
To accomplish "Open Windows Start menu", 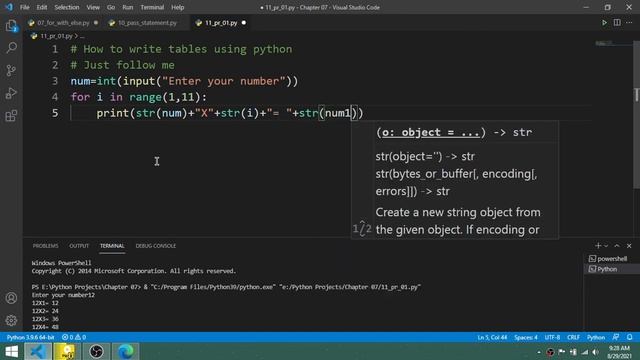I will (11, 351).
